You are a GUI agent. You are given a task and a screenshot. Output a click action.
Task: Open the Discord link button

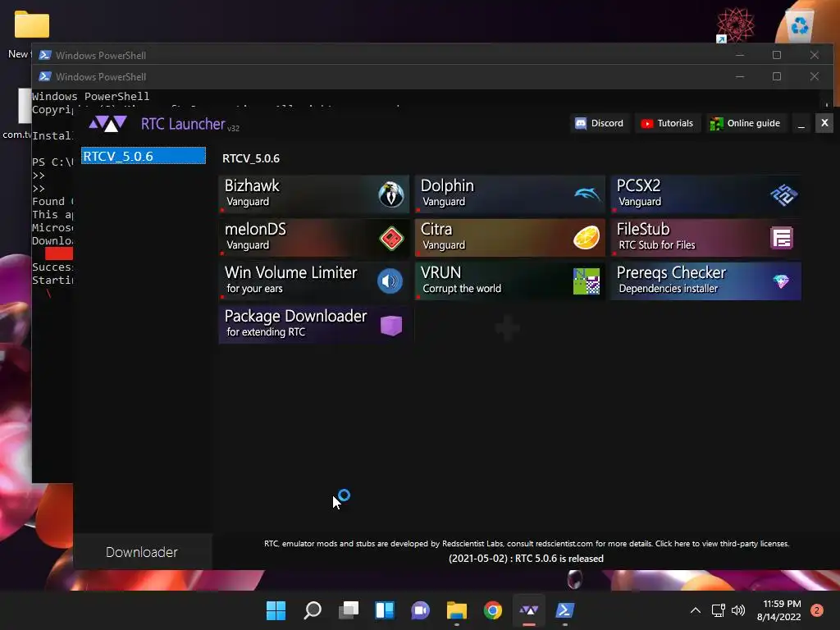point(600,123)
